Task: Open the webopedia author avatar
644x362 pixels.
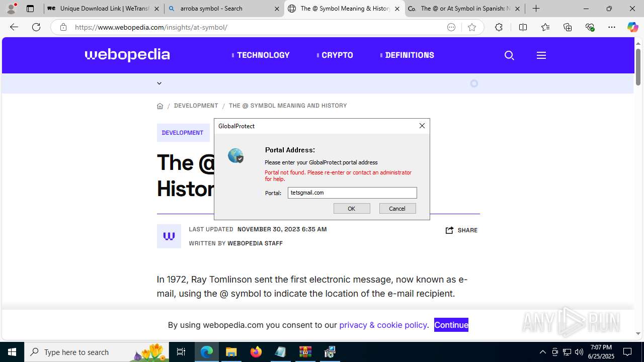Action: (169, 236)
